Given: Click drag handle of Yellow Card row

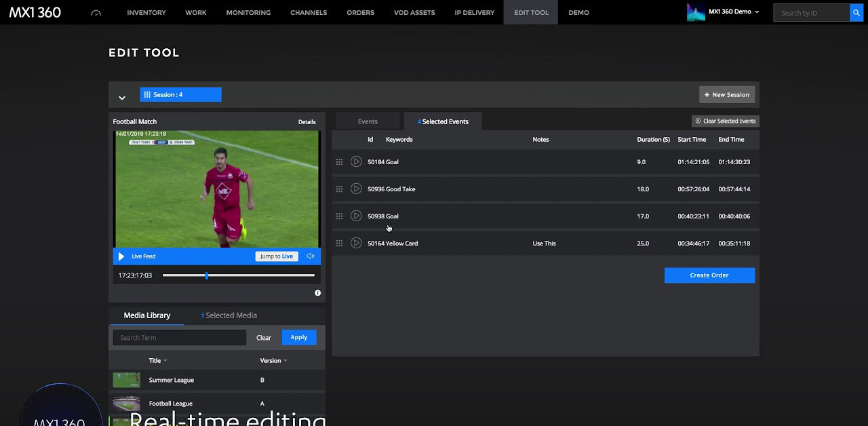Looking at the screenshot, I should point(340,244).
